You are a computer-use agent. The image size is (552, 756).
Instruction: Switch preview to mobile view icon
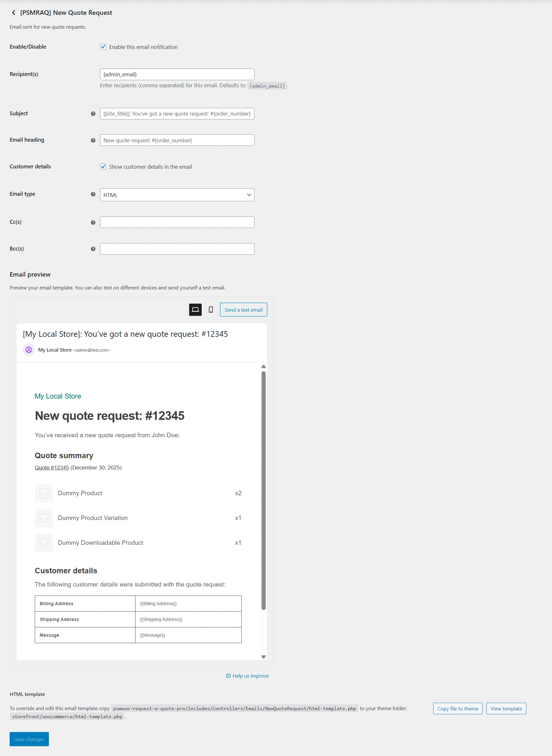tap(210, 310)
